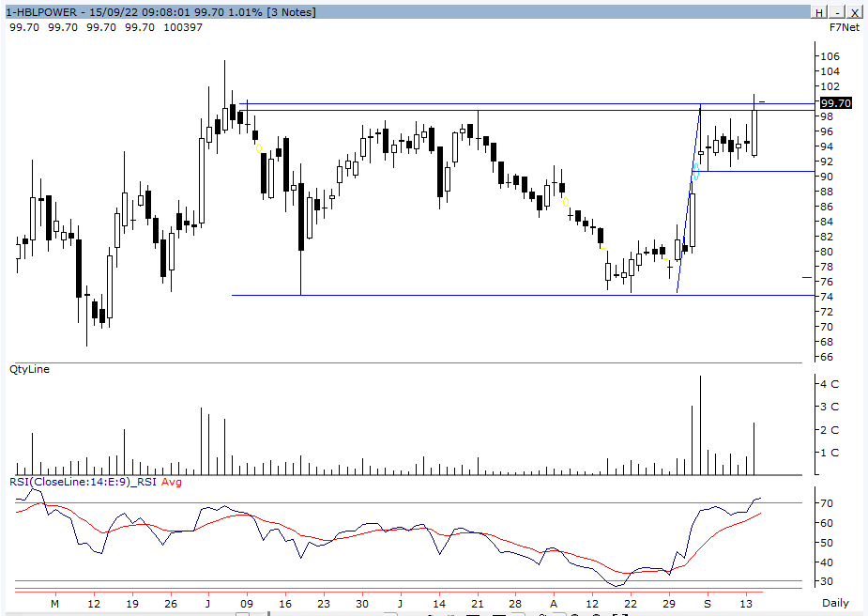Click the 28 date axis label

pyautogui.click(x=515, y=604)
